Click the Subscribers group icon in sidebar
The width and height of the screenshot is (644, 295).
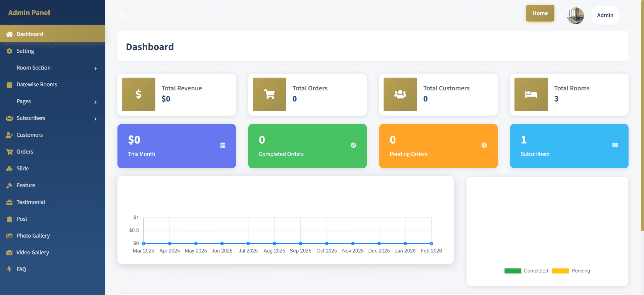tap(9, 118)
